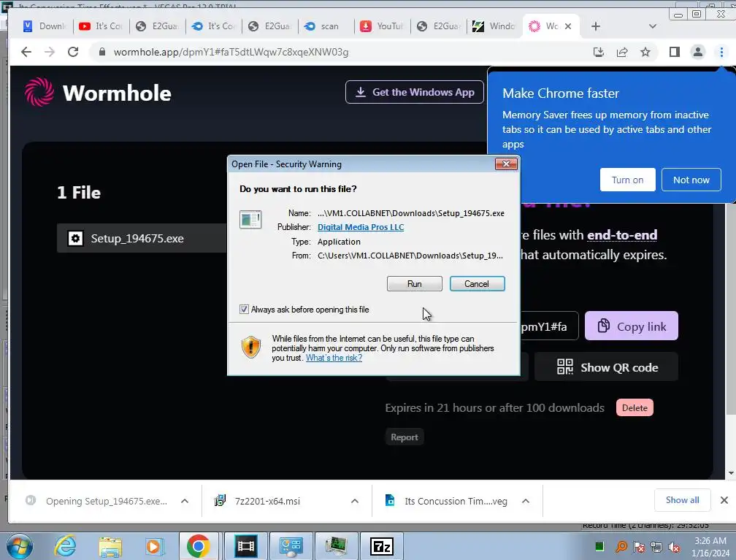This screenshot has height=560, width=736.
Task: Switch to the scan tab
Action: [x=326, y=26]
